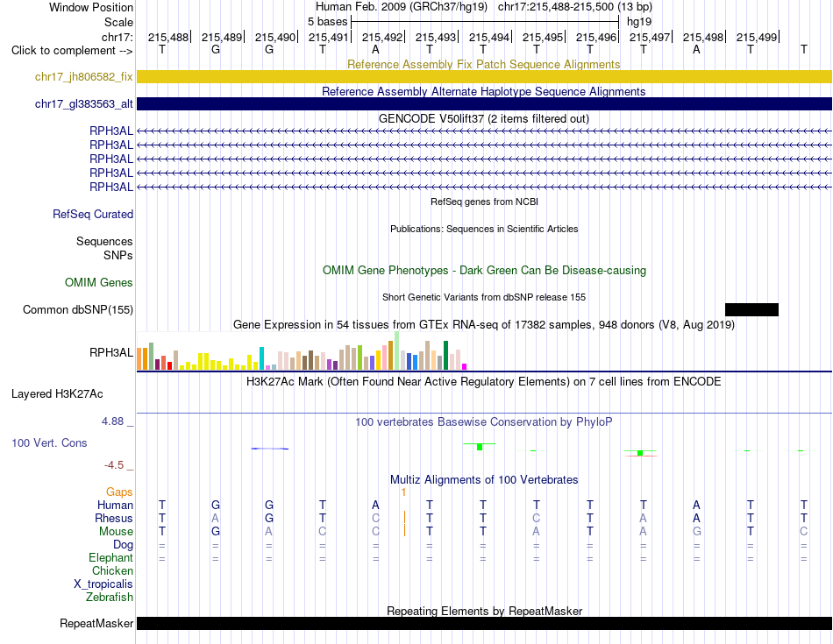Click the dark blue alternate haplotype bar

coord(484,104)
